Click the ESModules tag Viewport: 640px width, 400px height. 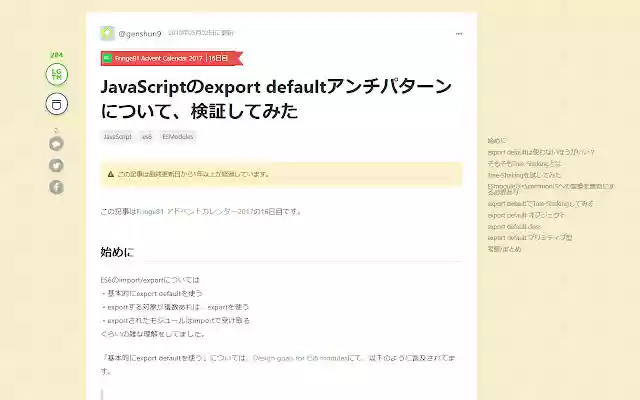(x=178, y=137)
